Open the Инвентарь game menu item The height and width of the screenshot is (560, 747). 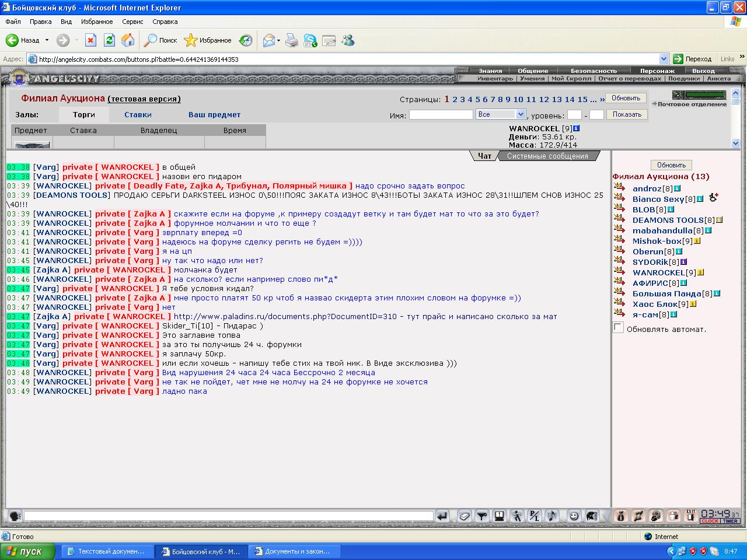tap(495, 78)
